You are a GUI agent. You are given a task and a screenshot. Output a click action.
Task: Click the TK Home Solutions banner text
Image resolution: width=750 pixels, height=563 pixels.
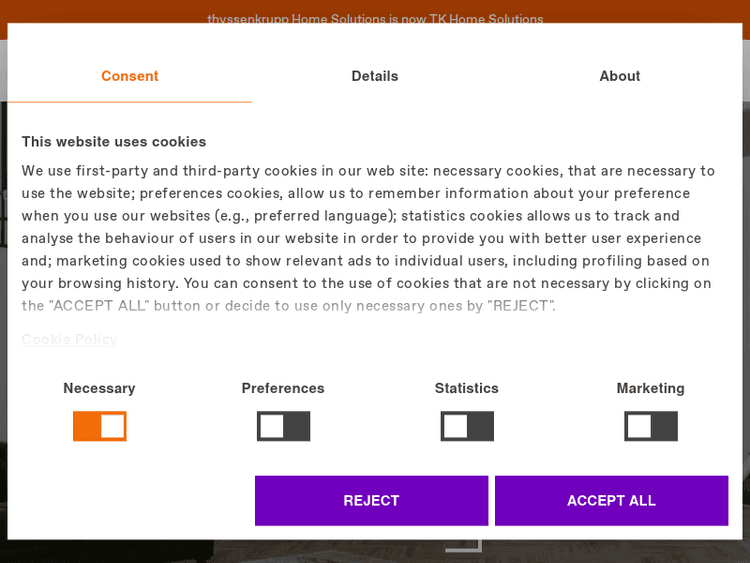tap(375, 19)
